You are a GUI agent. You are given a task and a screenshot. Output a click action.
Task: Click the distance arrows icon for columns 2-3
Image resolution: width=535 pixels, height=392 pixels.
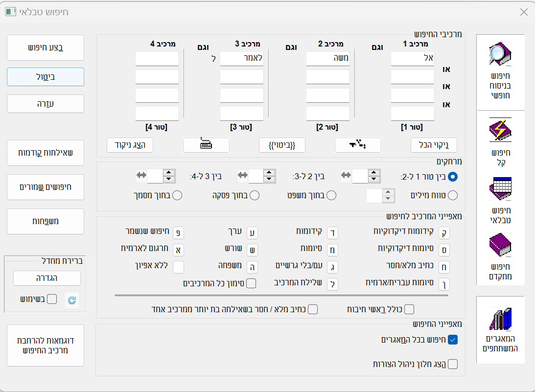pos(243,175)
